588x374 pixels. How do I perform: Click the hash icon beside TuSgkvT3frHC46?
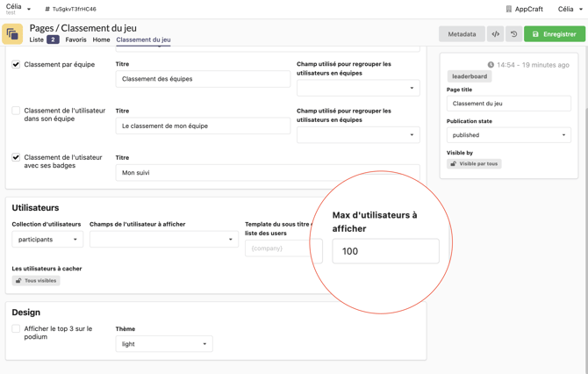tap(47, 9)
